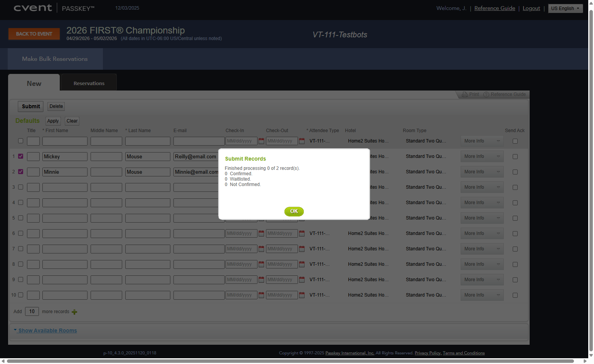The height and width of the screenshot is (364, 594).
Task: Open check-in calendar icon for row 9
Action: point(261,280)
